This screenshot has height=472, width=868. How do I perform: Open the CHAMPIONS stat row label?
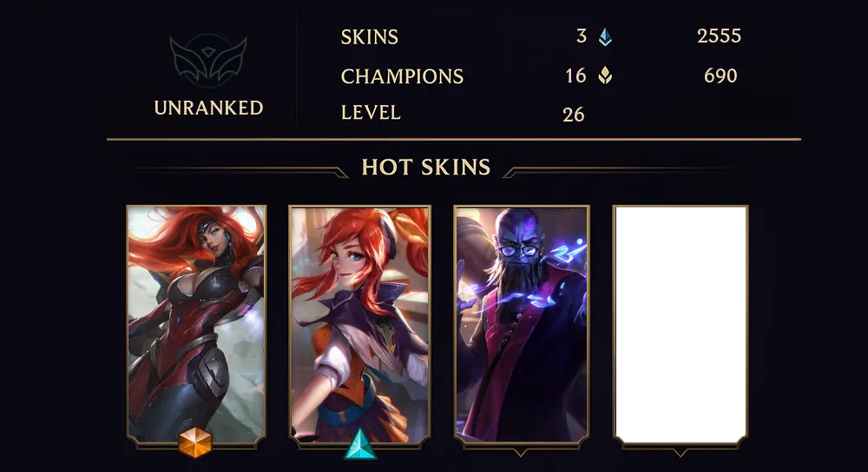(402, 76)
